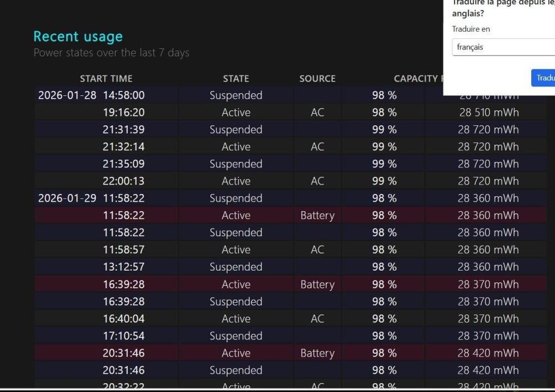Select the 21:31:39 start time cell
555x392 pixels.
(123, 130)
